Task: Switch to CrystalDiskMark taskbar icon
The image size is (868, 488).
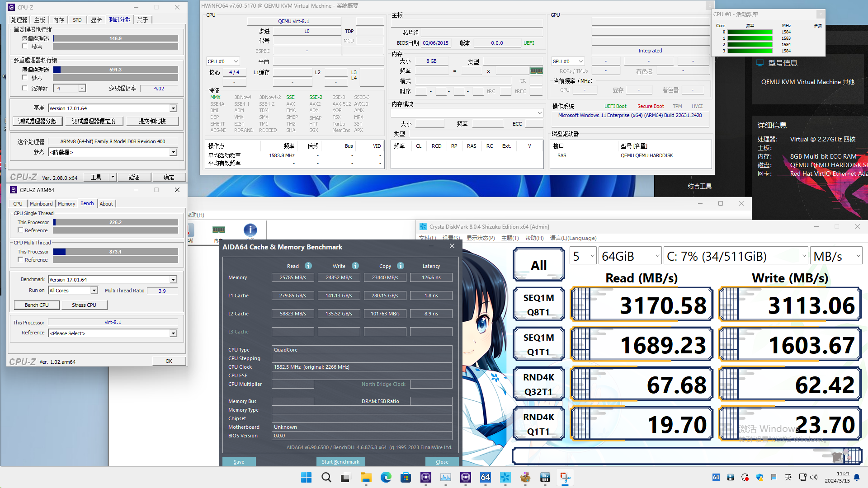Action: (505, 477)
